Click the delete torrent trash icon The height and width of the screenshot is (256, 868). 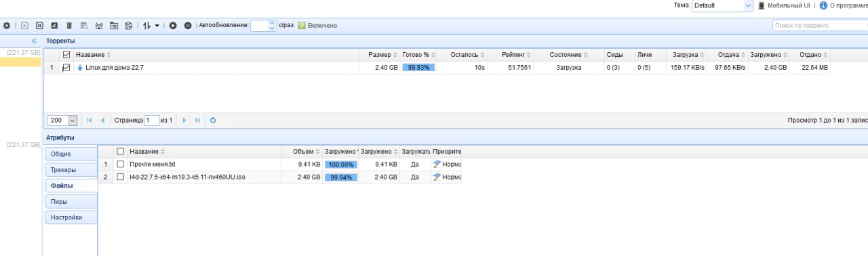click(x=69, y=26)
